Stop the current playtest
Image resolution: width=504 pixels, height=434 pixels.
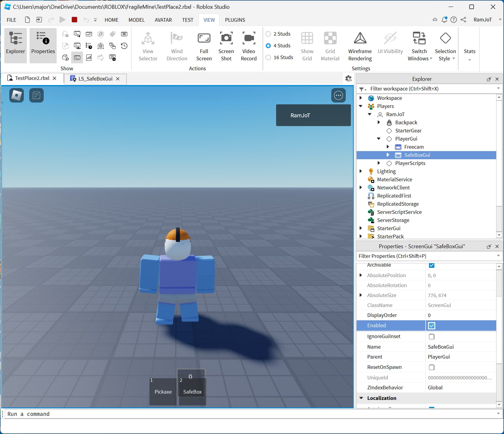[x=74, y=20]
